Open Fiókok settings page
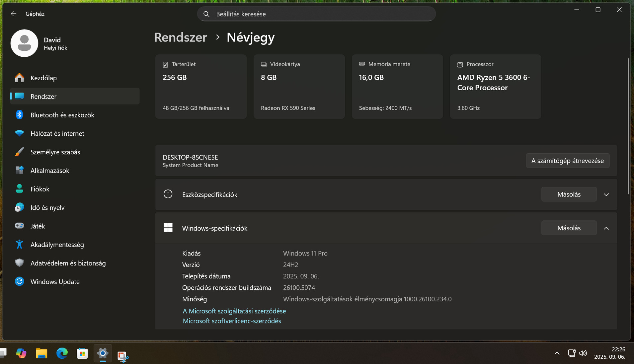 coord(75,189)
